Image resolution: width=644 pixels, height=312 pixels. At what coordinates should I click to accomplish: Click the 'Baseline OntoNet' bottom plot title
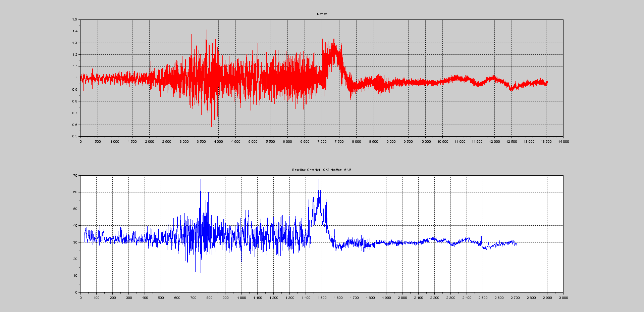coord(321,170)
